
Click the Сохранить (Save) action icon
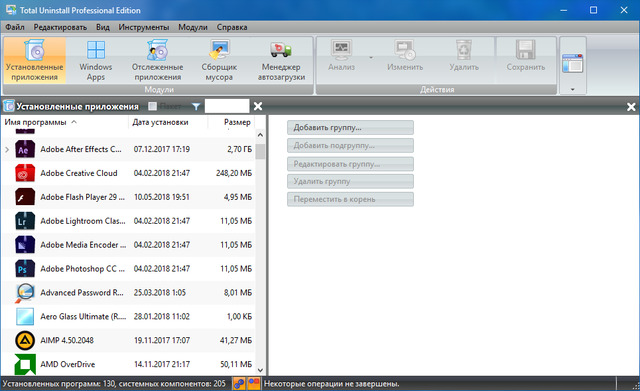(x=526, y=50)
